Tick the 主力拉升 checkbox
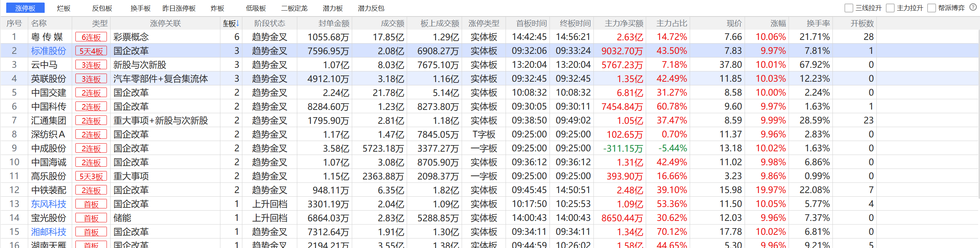The image size is (980, 248). [890, 8]
